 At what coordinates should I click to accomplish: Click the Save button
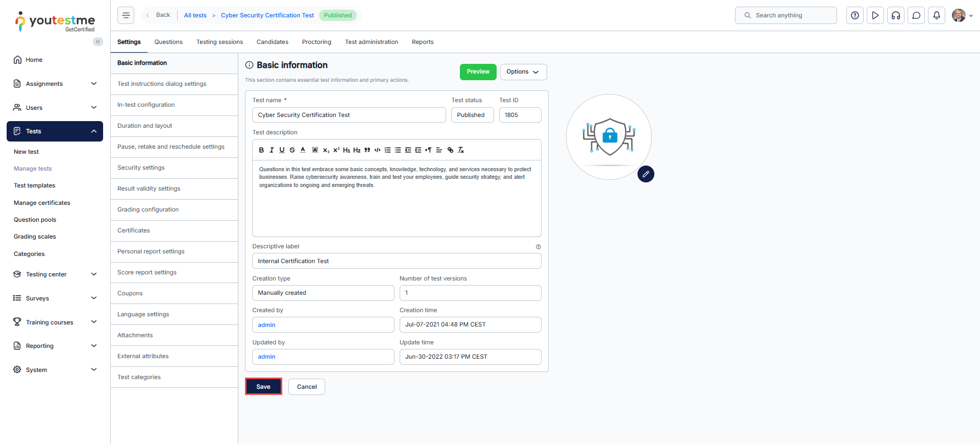pyautogui.click(x=263, y=387)
